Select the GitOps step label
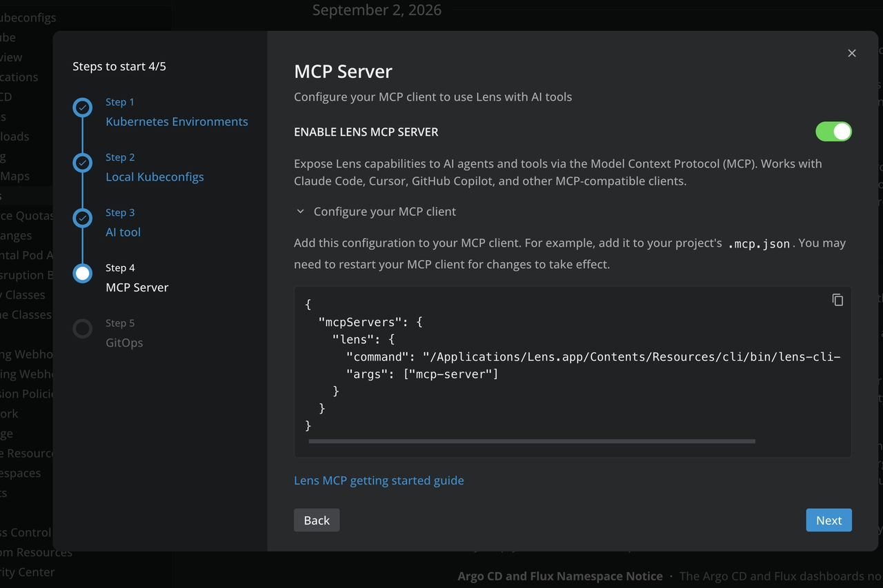 124,343
